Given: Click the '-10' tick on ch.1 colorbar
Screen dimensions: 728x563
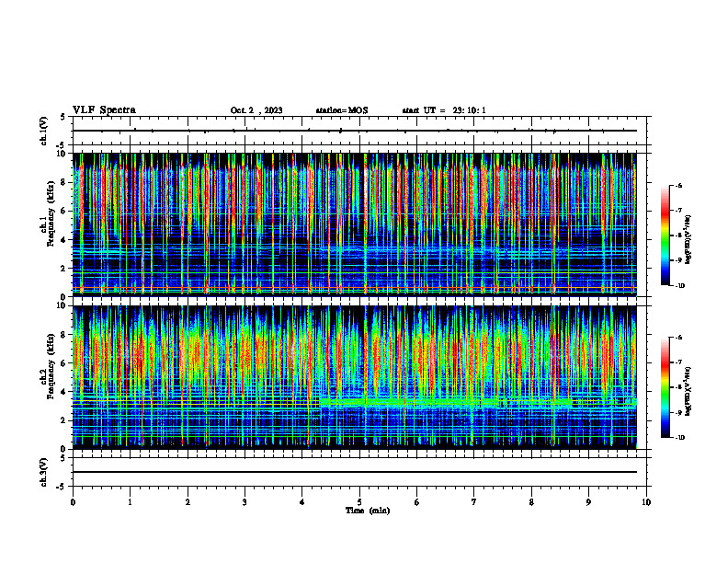Looking at the screenshot, I should coord(680,286).
